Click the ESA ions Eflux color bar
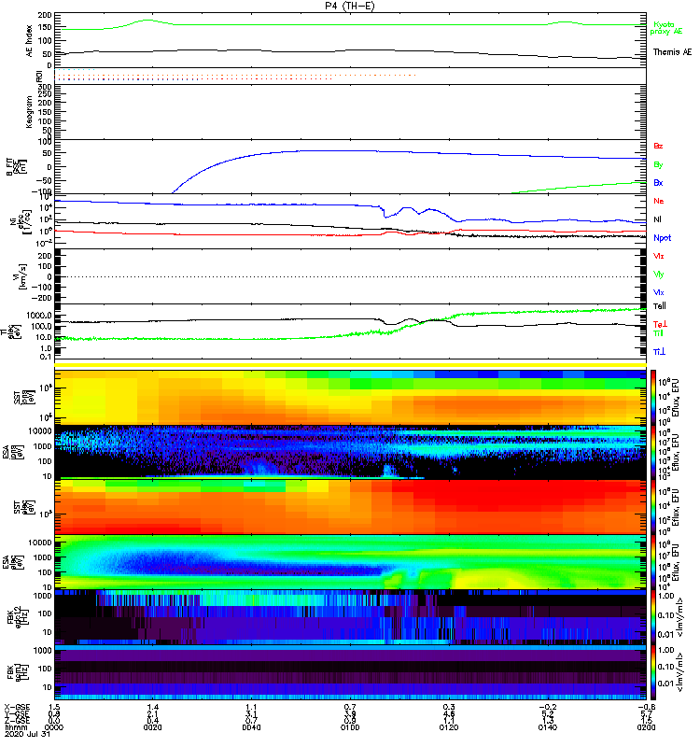700x747 pixels. pyautogui.click(x=653, y=453)
